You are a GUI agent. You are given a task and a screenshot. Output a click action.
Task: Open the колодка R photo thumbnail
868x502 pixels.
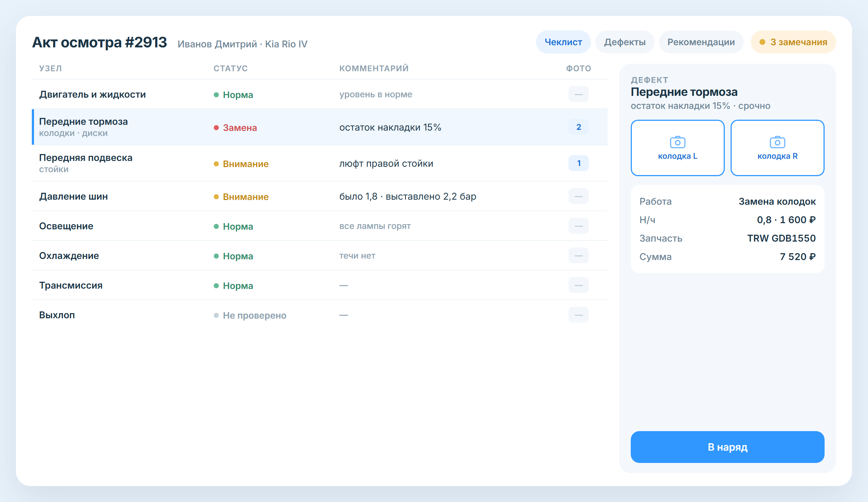click(777, 148)
